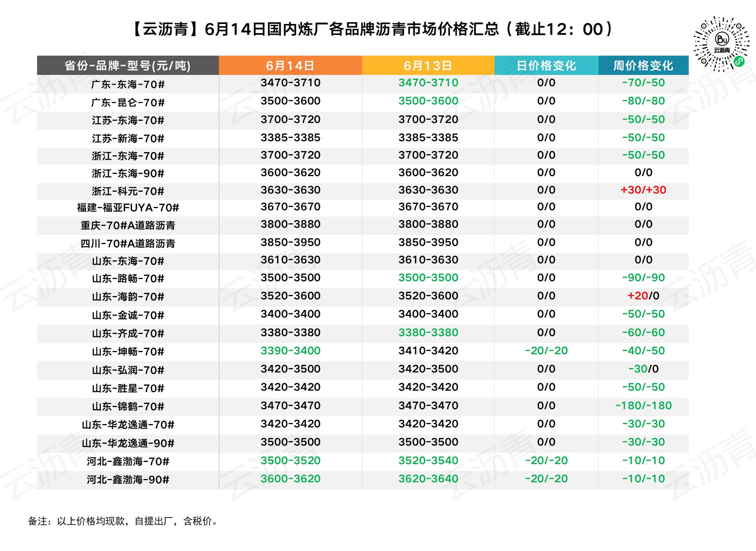Click 6月13日 price 3620-3640 for 河北-鑫渤海-90#
Screen dimensions: 756x551
(428, 479)
